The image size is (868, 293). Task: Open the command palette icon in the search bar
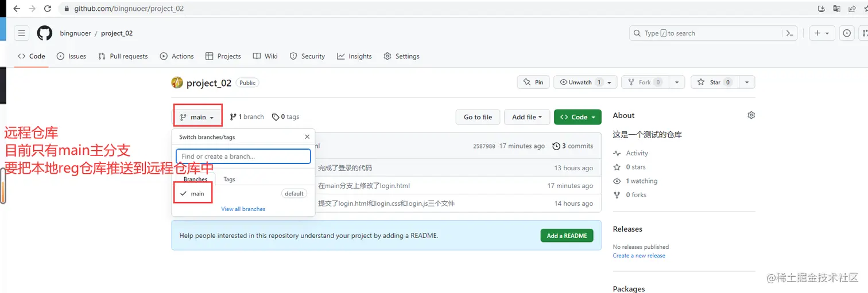[790, 33]
